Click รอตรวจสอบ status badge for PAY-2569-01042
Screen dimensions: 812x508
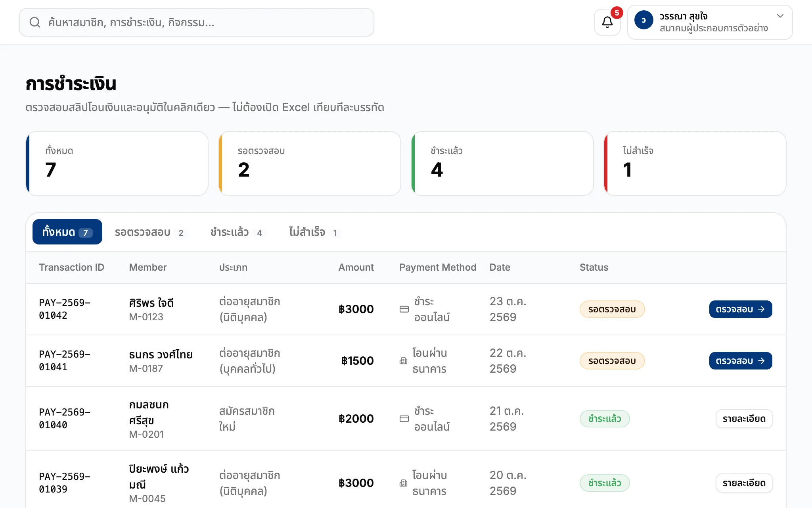[x=612, y=309]
